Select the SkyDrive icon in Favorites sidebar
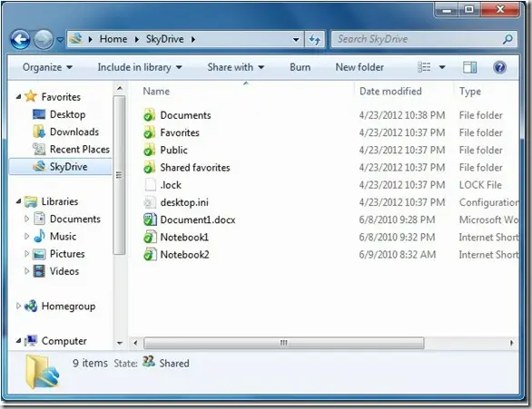 point(39,166)
